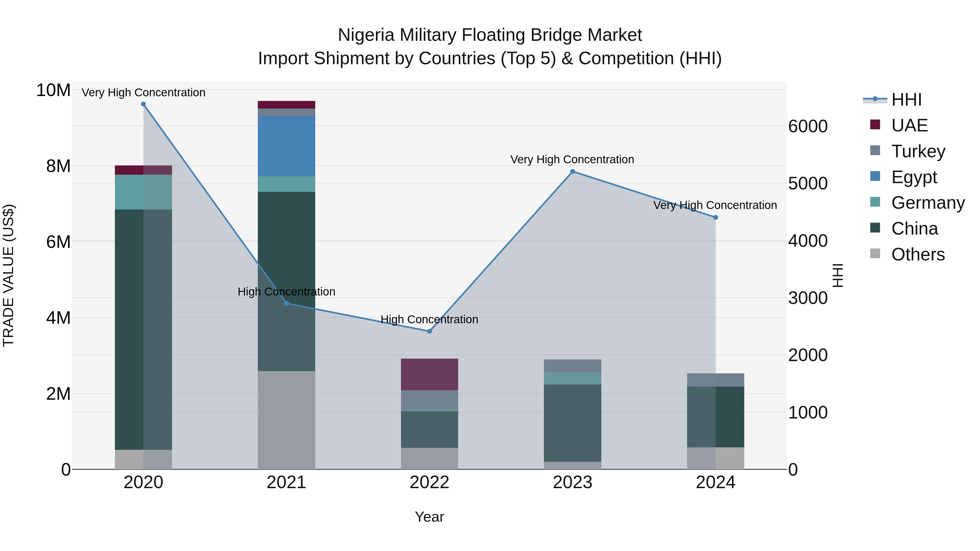Select the Egypt segment in 2021 bar
980x551 pixels.
click(x=286, y=146)
